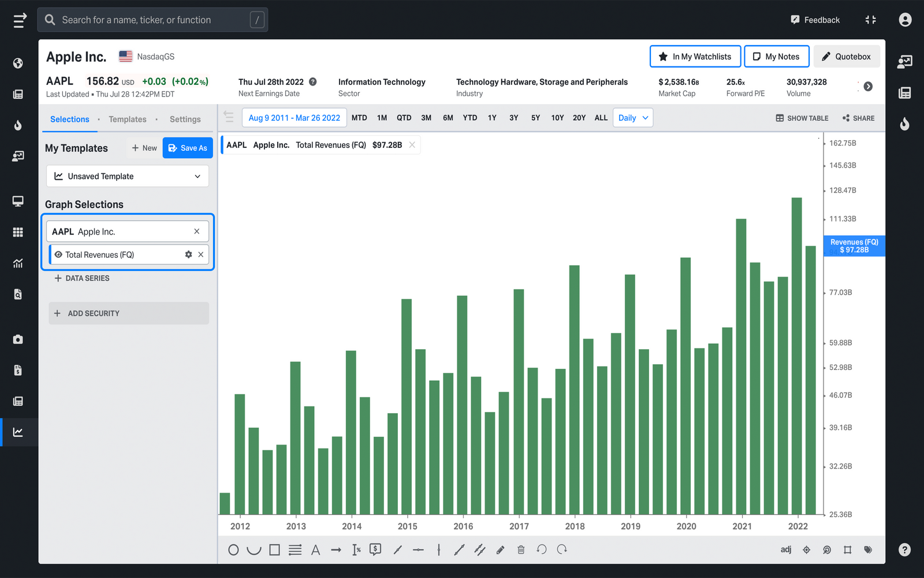Click the collapse fullscreen icon
Image resolution: width=924 pixels, height=578 pixels.
coord(871,20)
